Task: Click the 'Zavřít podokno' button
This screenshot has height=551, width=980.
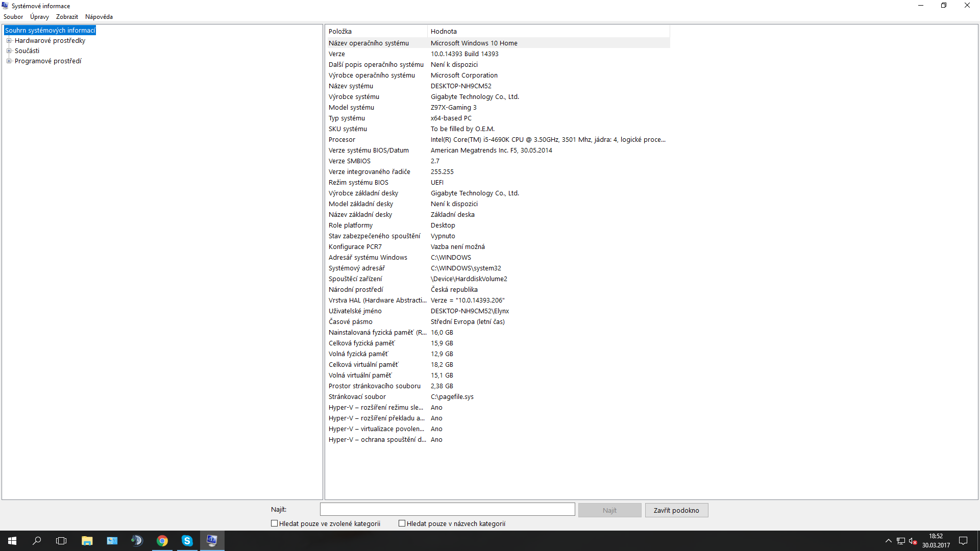Action: [676, 510]
